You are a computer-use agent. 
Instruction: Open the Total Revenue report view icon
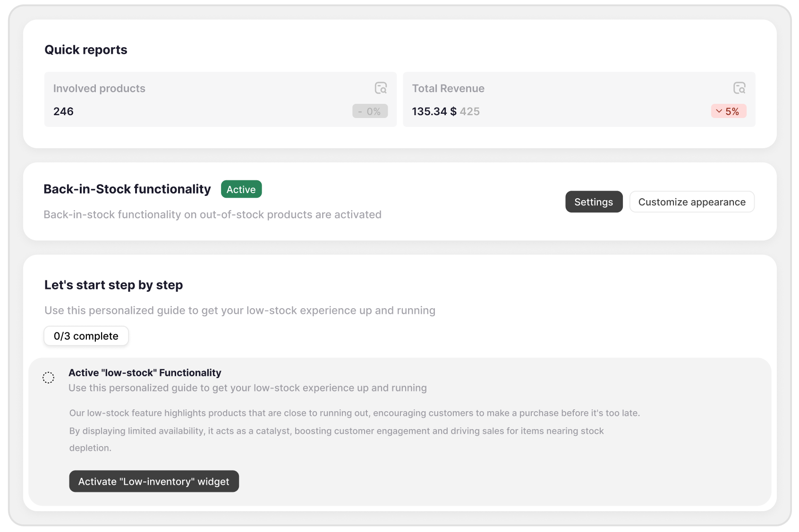point(739,88)
